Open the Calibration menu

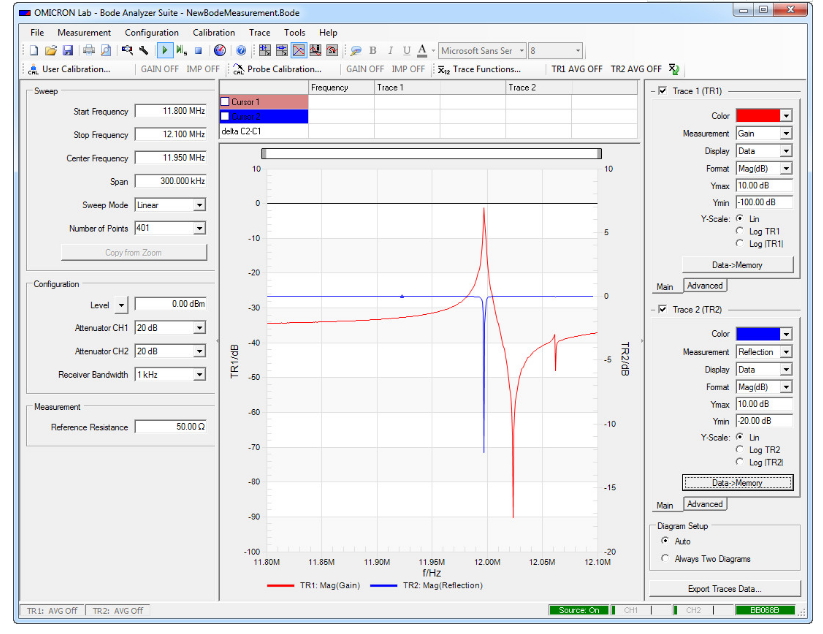click(x=213, y=33)
